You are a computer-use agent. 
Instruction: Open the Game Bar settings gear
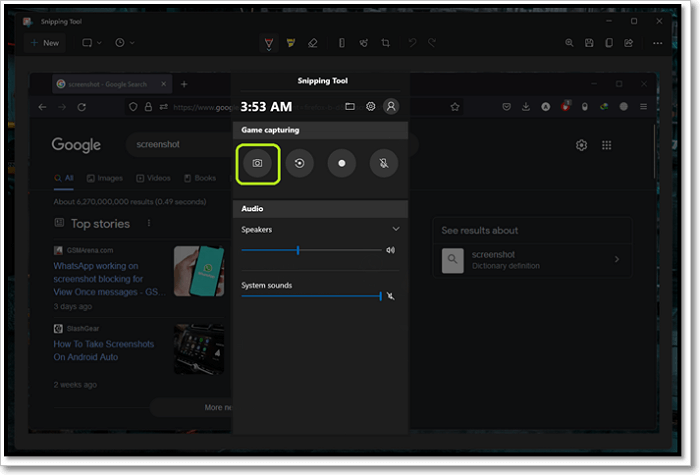click(370, 106)
